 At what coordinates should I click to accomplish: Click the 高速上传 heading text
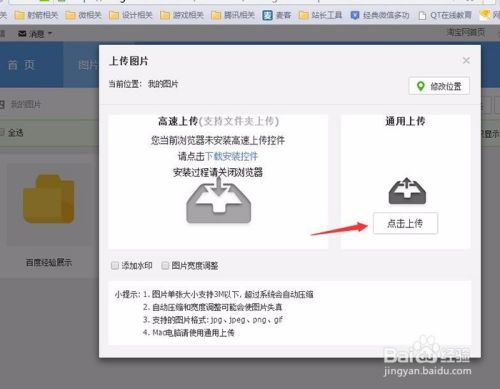point(178,121)
